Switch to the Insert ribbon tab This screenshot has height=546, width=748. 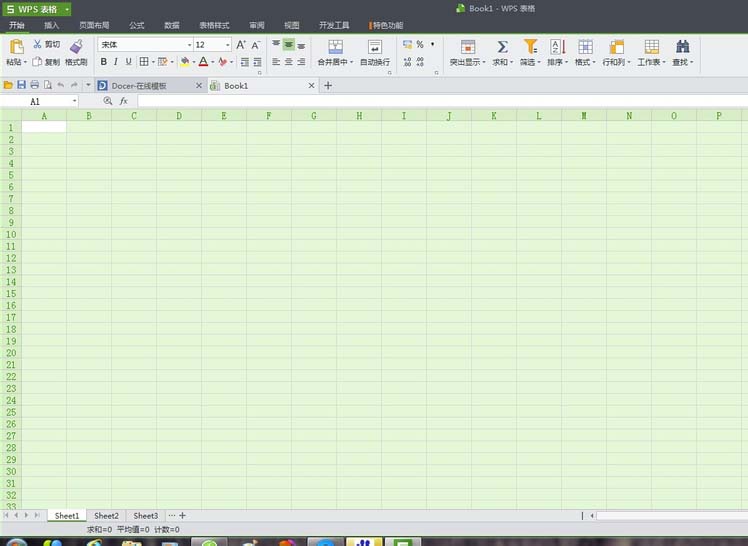point(52,25)
